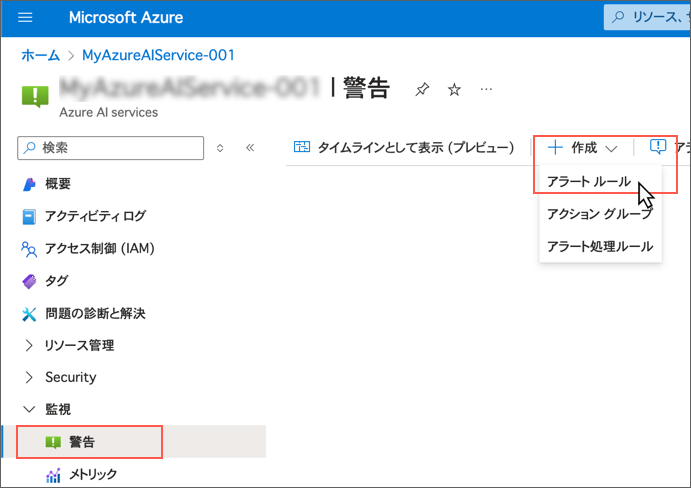Open the 作成 dropdown

click(x=582, y=148)
